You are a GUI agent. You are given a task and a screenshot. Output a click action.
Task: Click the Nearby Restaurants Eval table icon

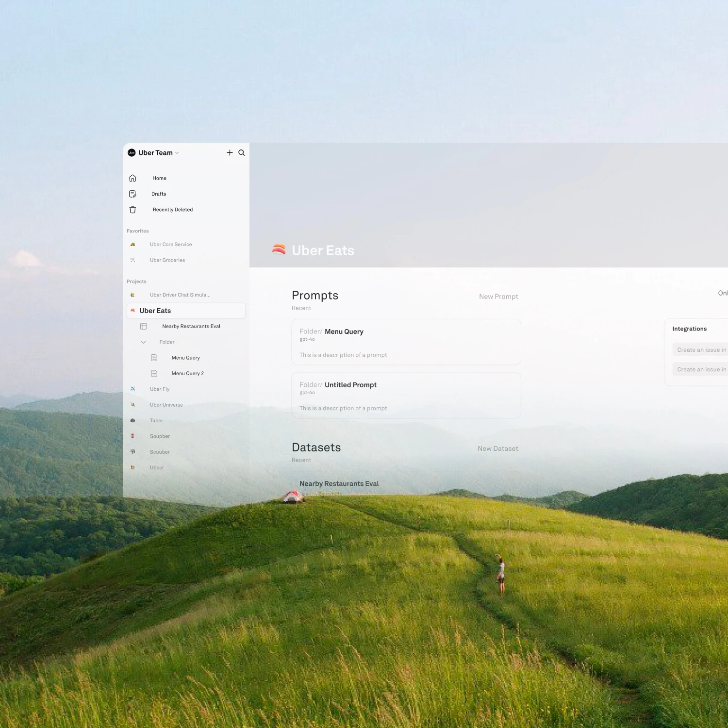(x=144, y=327)
